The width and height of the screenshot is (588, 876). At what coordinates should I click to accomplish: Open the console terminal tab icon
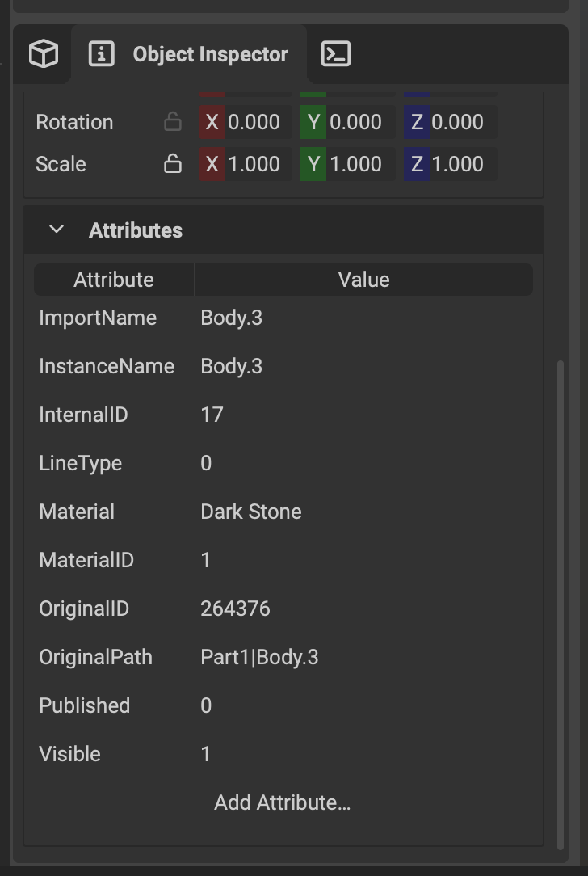point(336,54)
